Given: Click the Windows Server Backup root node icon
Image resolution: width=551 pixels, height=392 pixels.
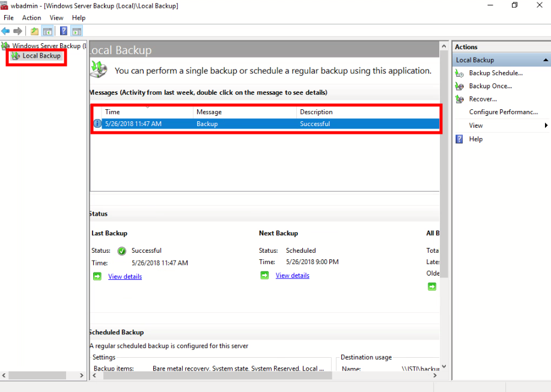Looking at the screenshot, I should coord(5,46).
